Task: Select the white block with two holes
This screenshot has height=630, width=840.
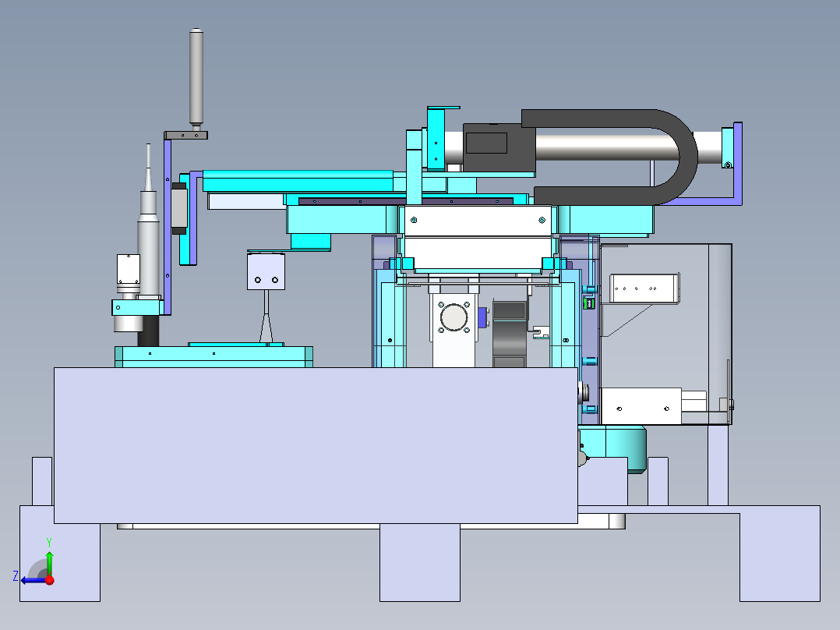Action: [266, 272]
